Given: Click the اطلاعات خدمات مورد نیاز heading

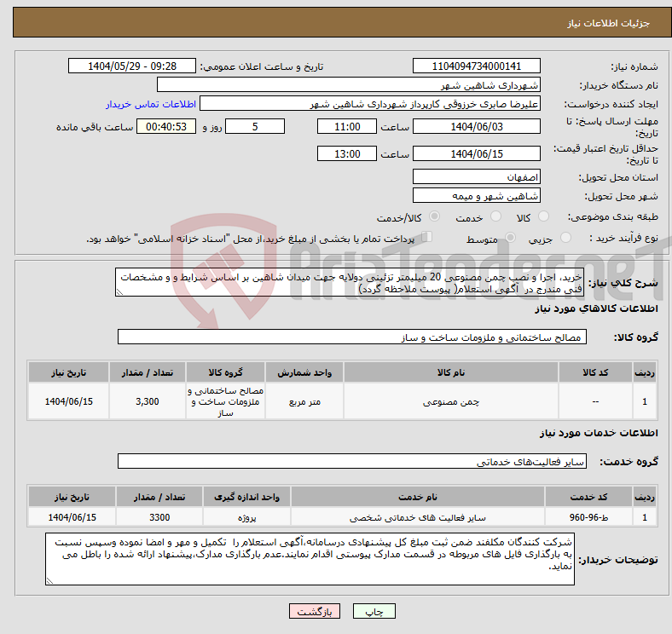Looking at the screenshot, I should tap(599, 433).
